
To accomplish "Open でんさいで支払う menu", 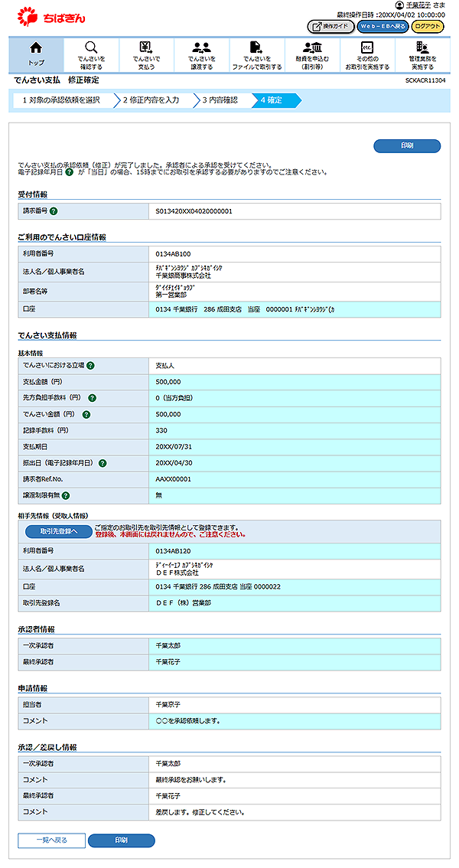I will pyautogui.click(x=146, y=54).
